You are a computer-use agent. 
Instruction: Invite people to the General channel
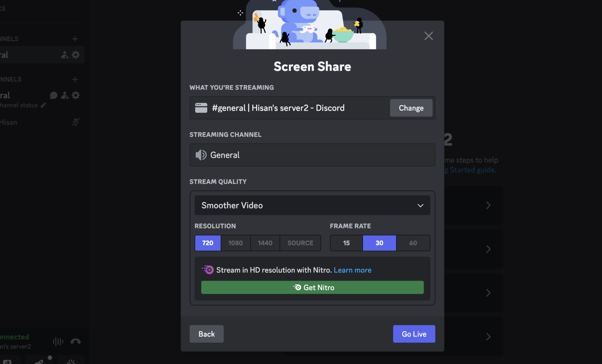[65, 95]
